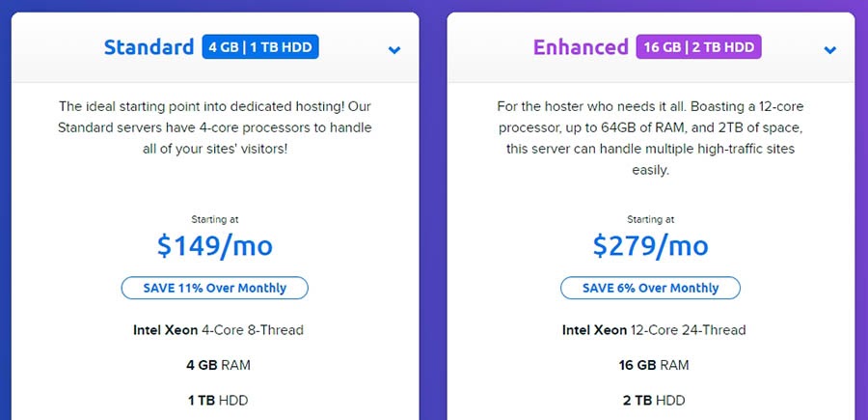Click the 16 GB RAM spec line
Viewport: 868px width, 420px height.
coord(654,365)
